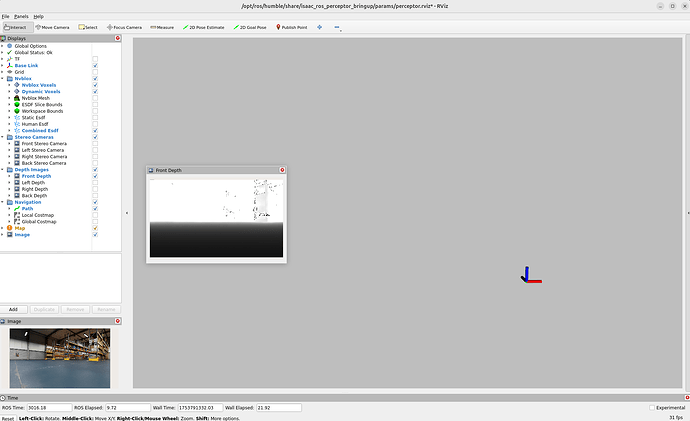
Task: Click the Rename button
Action: pos(106,309)
